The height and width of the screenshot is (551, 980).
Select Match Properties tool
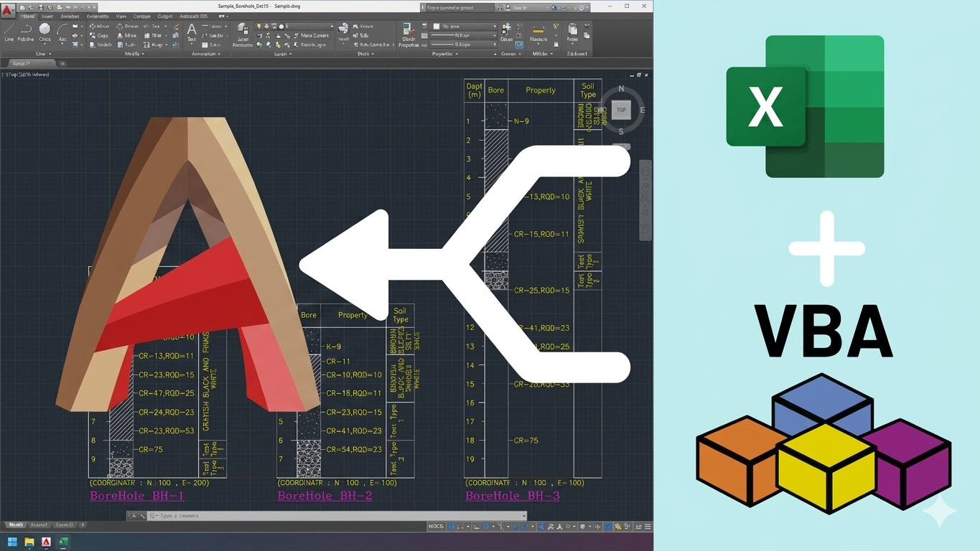[408, 34]
